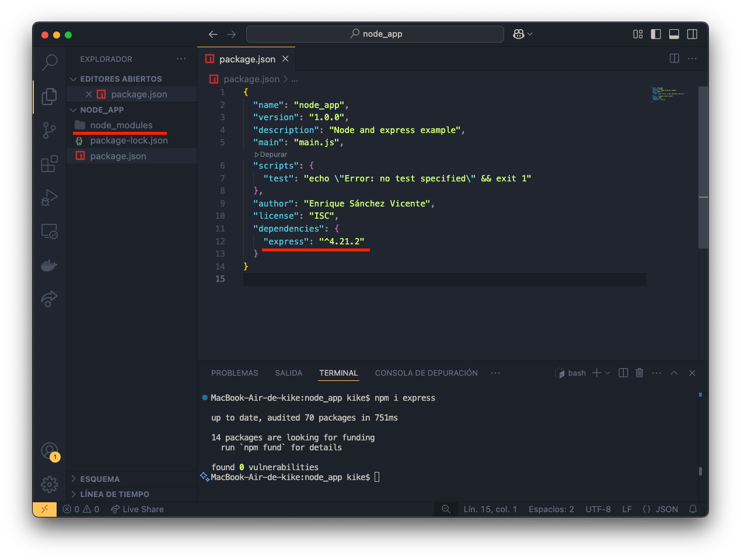Viewport: 741px width, 560px height.
Task: Open CONSOLA DE DEPURACIÓN tab
Action: 427,373
